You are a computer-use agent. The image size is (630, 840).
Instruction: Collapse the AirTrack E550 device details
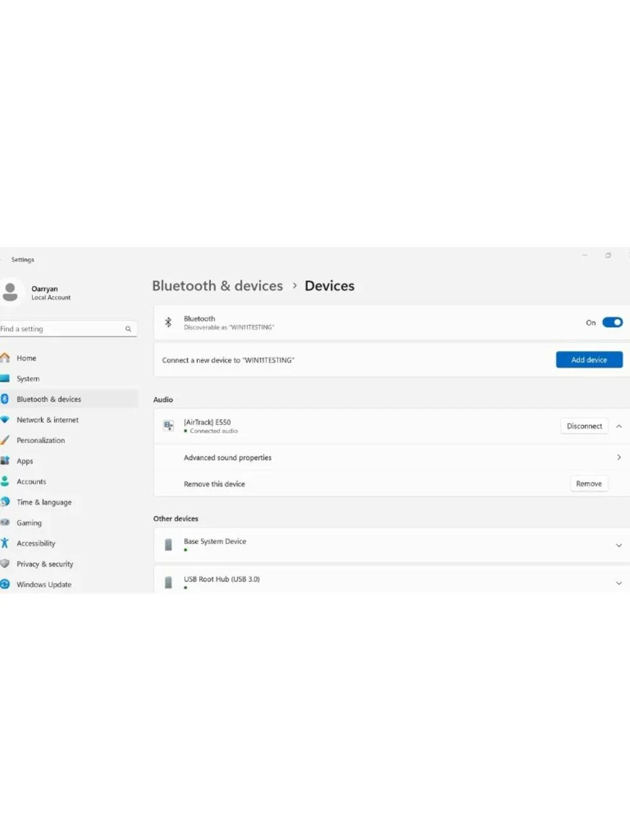619,427
